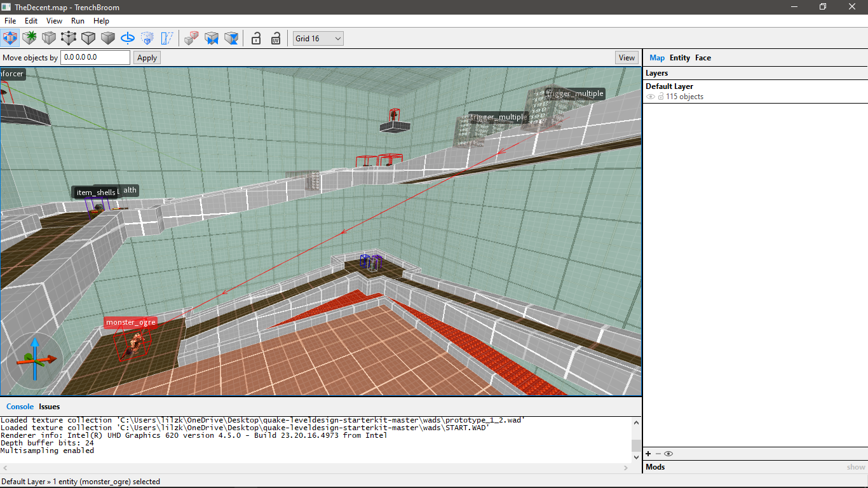Click console horizontal scroll left arrow
Viewport: 868px width, 488px height.
coord(5,468)
